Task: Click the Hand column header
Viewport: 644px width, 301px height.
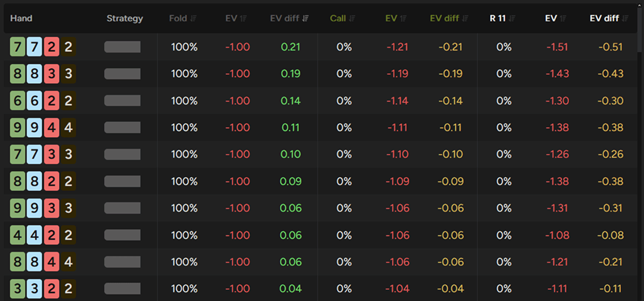Action: (21, 18)
